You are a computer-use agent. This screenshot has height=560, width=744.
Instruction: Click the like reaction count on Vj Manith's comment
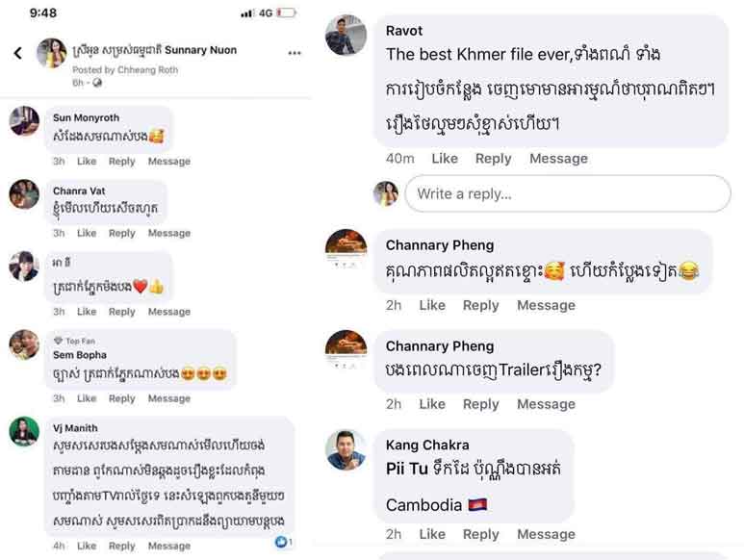[284, 542]
